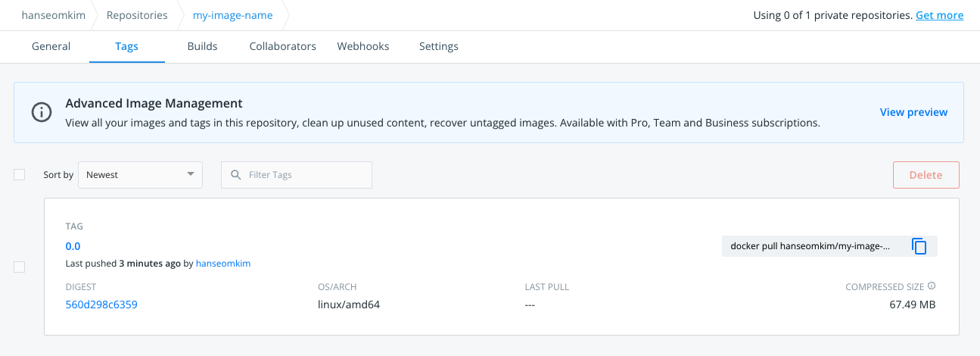Image resolution: width=980 pixels, height=356 pixels.
Task: Click the Advanced Image Management heading
Action: click(x=154, y=103)
